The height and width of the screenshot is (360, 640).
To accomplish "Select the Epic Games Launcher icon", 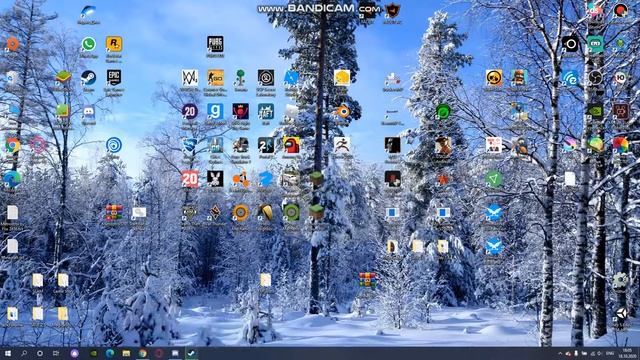I will pyautogui.click(x=114, y=78).
